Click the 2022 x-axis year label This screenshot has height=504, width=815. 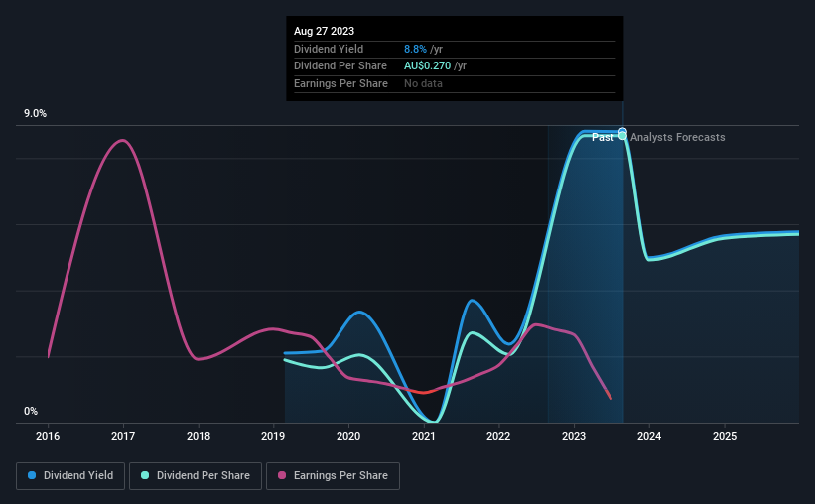pyautogui.click(x=498, y=436)
